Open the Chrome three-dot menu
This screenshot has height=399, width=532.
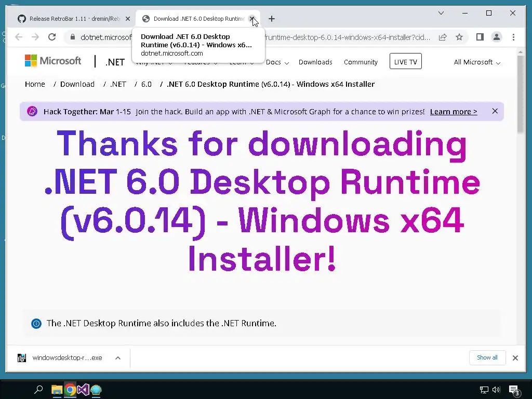[513, 37]
